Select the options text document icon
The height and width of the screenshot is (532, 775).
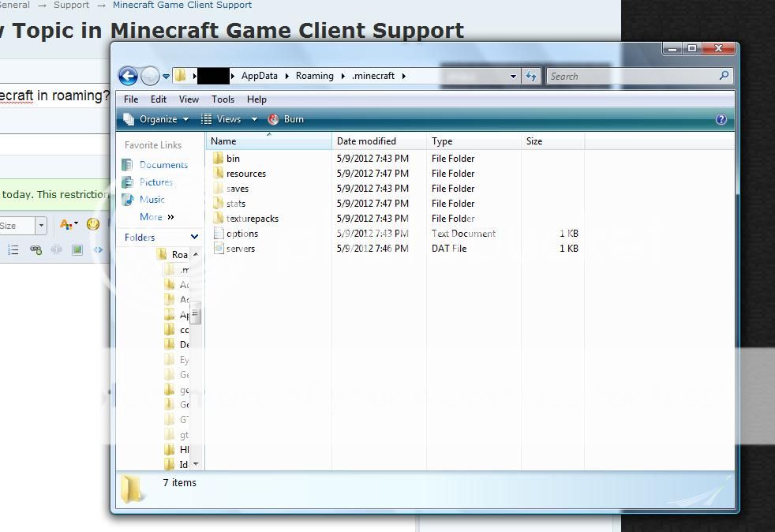click(219, 234)
